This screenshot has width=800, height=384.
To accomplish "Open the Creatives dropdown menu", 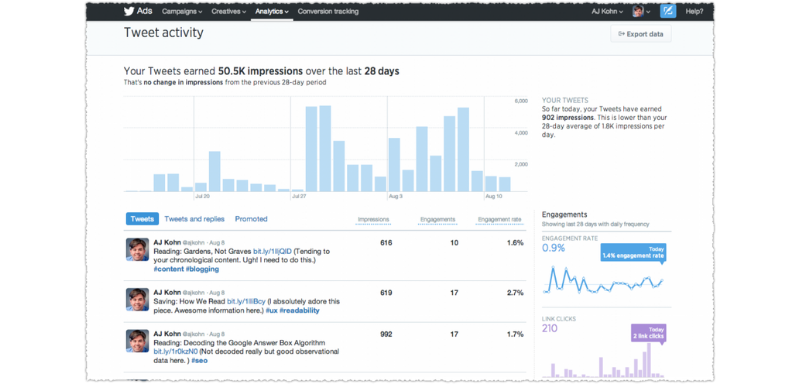I will [x=229, y=11].
